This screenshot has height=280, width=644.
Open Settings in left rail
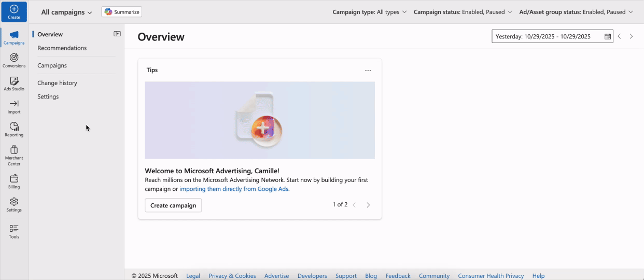(14, 205)
